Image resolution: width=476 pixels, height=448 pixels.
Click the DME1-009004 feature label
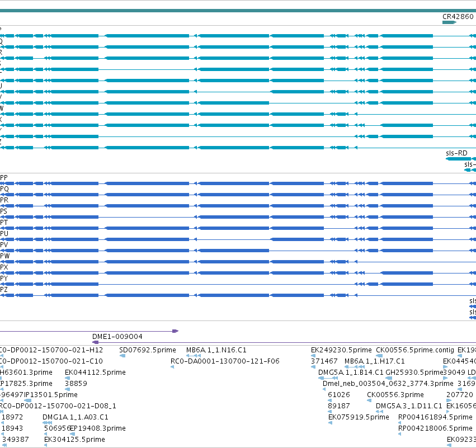[117, 336]
